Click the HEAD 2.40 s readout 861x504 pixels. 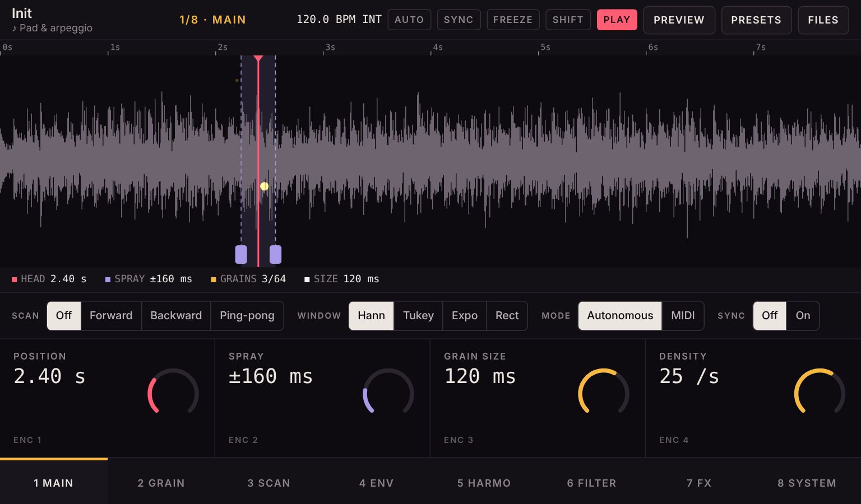49,279
